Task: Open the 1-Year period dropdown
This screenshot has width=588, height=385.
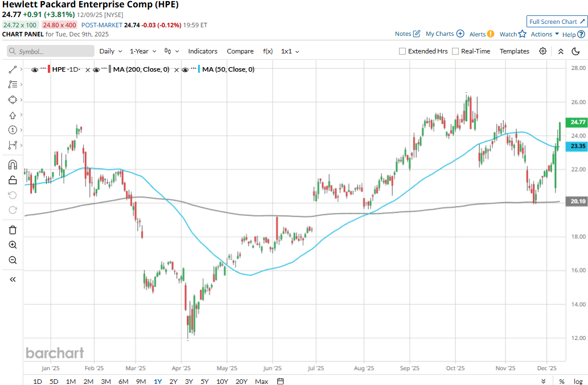Action: pyautogui.click(x=143, y=51)
